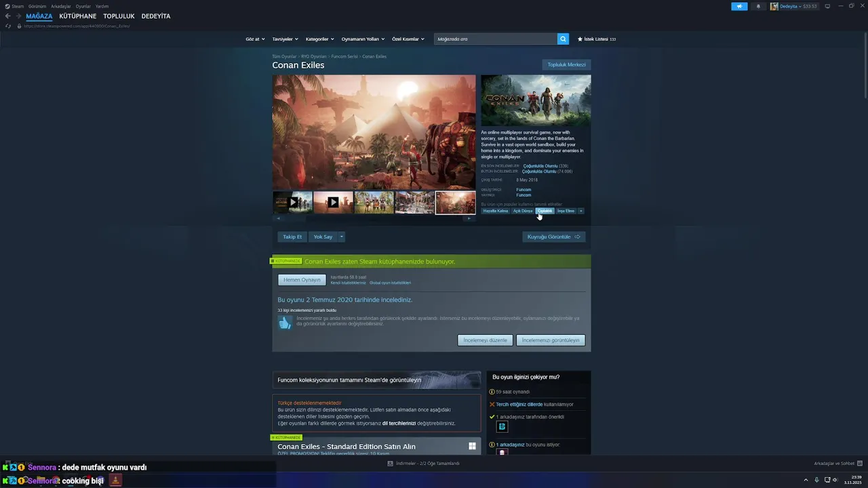
Task: Click the Çıplaklık tag
Action: click(x=545, y=211)
